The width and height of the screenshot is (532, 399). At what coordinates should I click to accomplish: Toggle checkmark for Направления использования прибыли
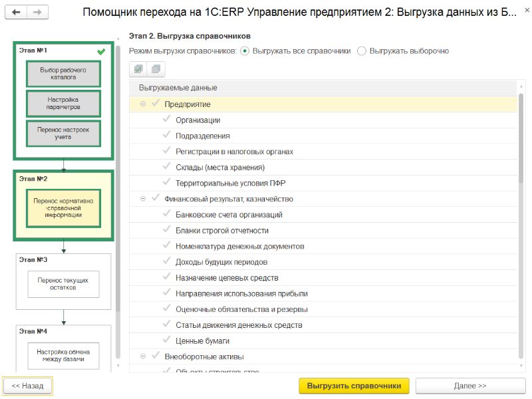167,293
